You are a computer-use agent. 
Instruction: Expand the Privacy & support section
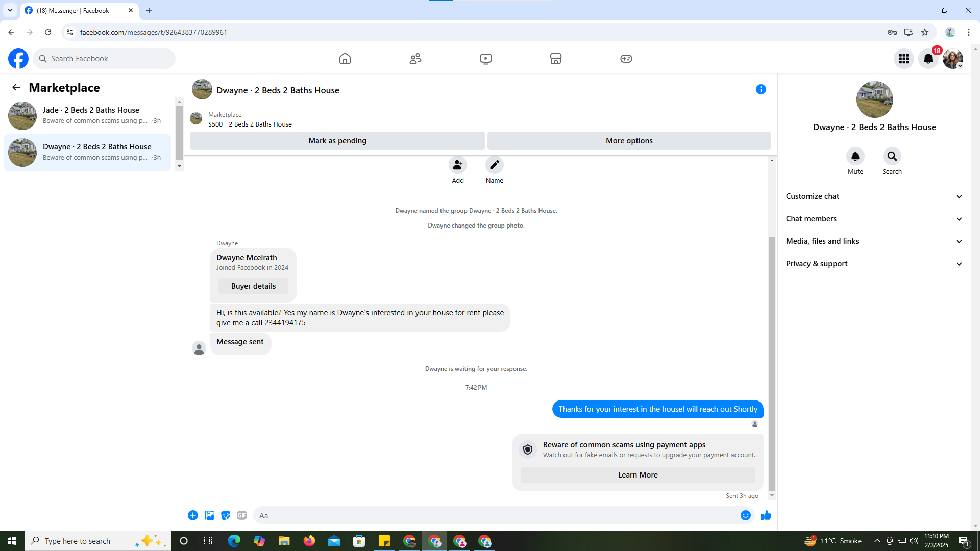click(874, 264)
